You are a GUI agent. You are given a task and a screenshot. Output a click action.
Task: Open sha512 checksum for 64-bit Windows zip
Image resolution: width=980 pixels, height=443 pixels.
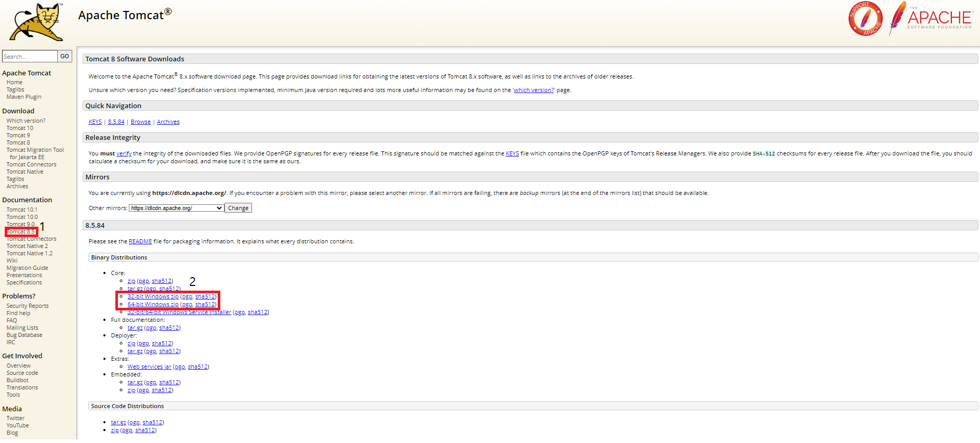click(x=205, y=304)
